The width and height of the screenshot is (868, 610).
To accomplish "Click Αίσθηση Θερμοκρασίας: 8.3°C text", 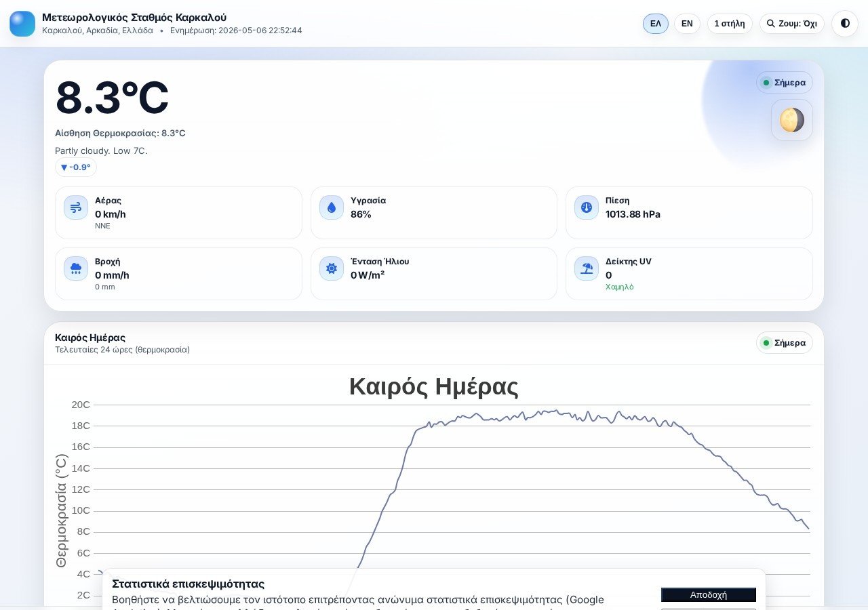I will tap(120, 134).
